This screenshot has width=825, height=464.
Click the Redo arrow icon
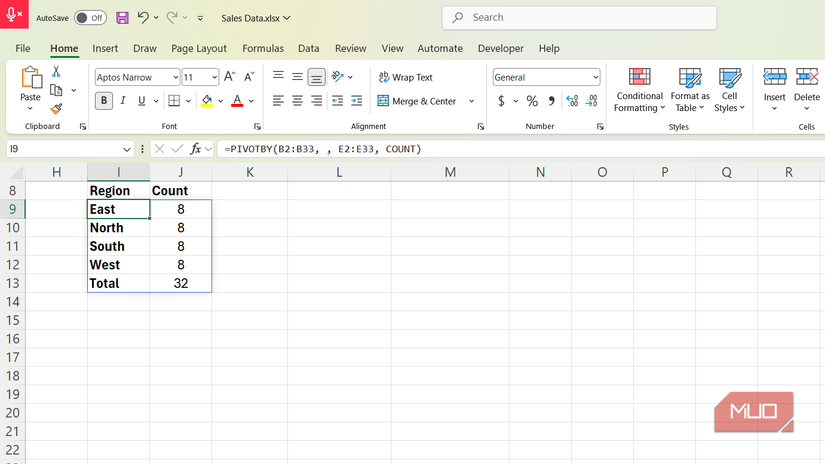pyautogui.click(x=172, y=17)
